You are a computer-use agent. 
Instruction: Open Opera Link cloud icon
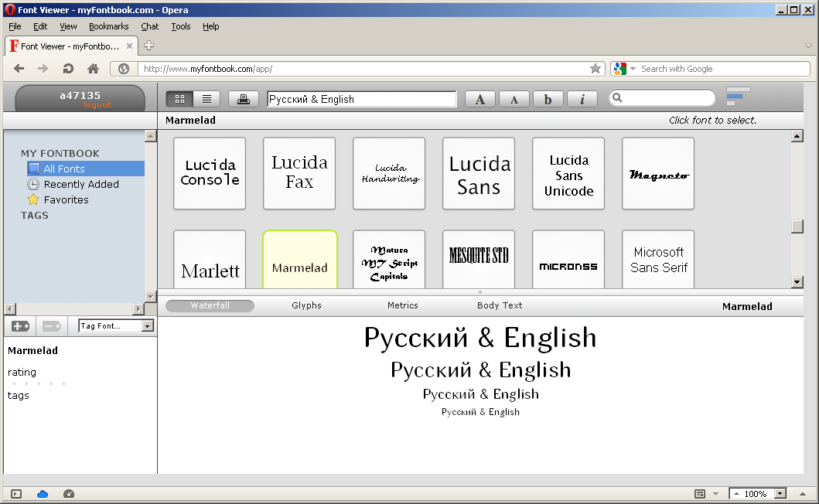[x=43, y=493]
